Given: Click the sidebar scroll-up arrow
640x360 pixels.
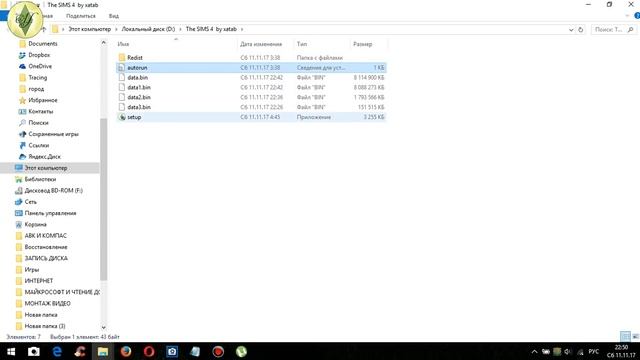Looking at the screenshot, I should click(x=103, y=42).
